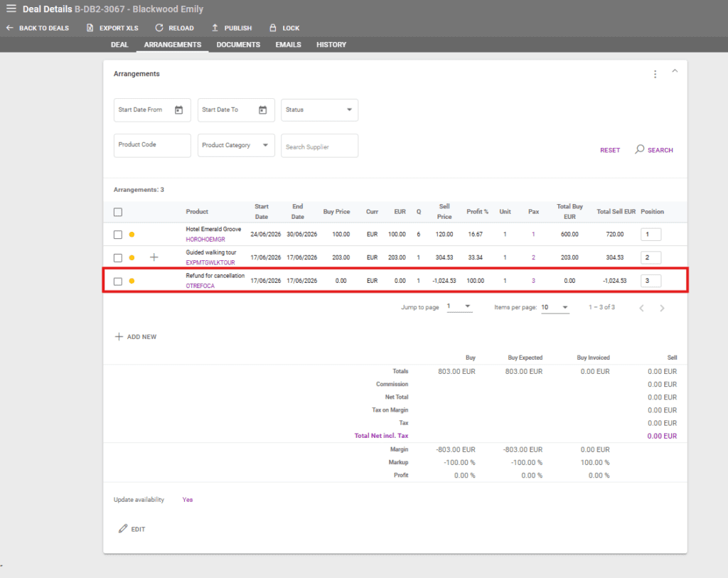Click plus icon on Guided walking tour row
Screen dimensions: 728x578
coord(154,257)
